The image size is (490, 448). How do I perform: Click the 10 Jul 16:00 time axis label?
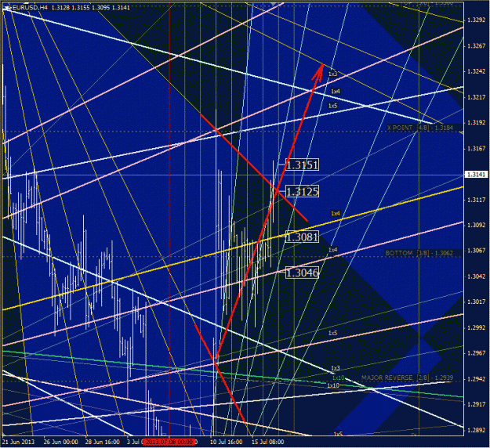pos(227,442)
